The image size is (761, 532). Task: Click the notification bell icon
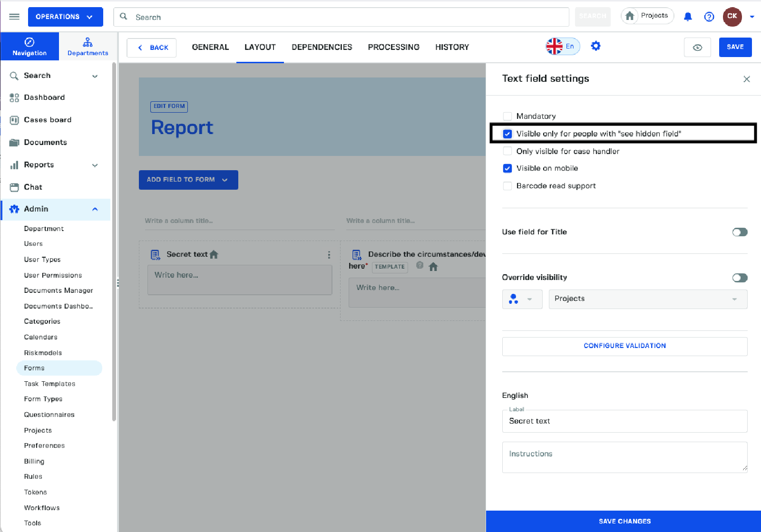coord(688,17)
